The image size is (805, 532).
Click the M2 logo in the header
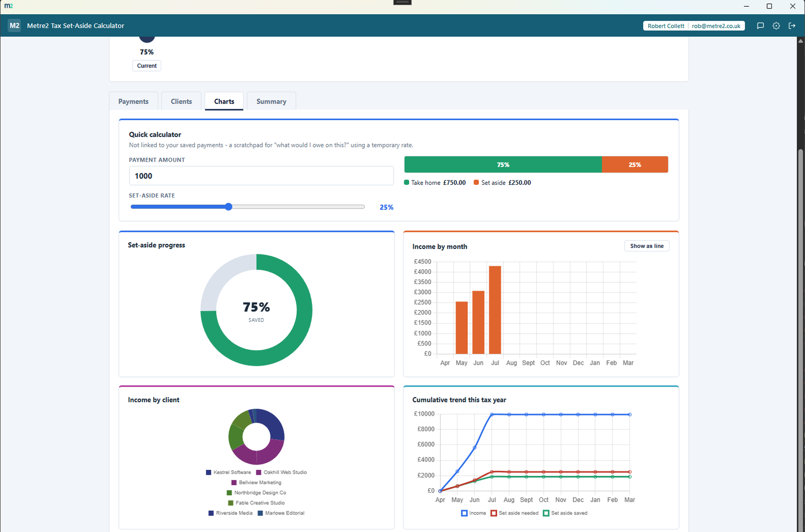(x=14, y=25)
